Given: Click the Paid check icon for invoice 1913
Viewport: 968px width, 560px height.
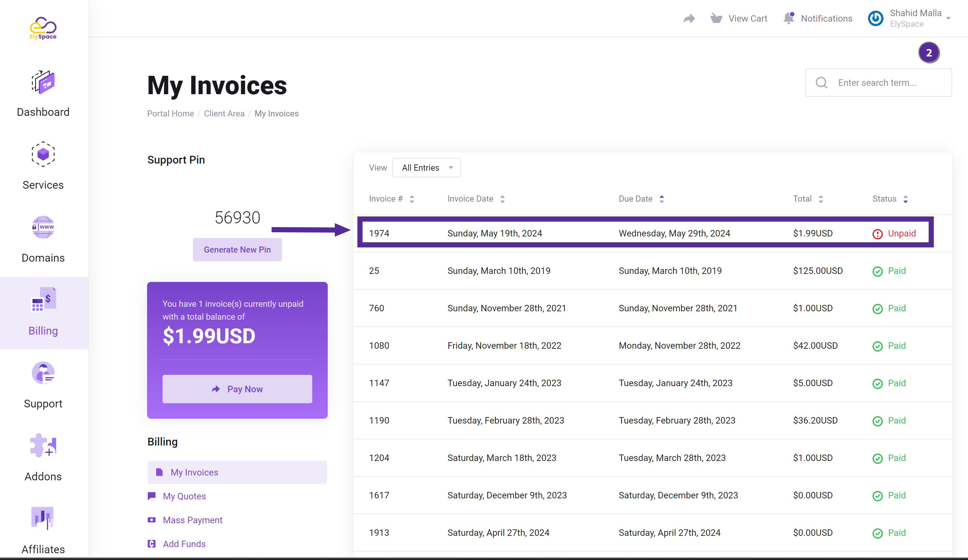Looking at the screenshot, I should pyautogui.click(x=877, y=534).
